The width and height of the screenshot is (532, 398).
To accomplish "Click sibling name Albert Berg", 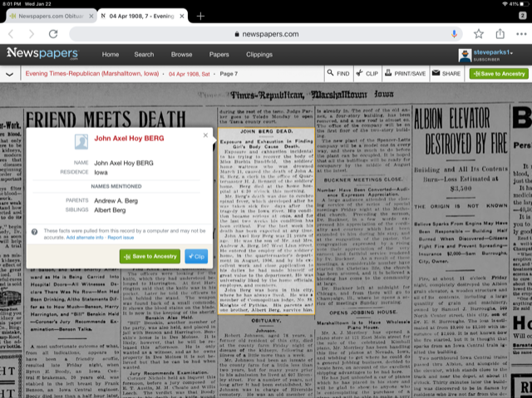I will pyautogui.click(x=110, y=210).
